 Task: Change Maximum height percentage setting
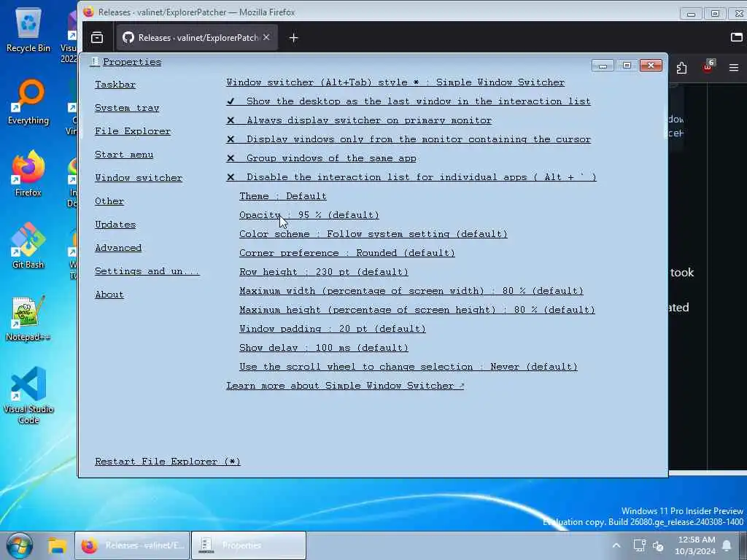click(x=417, y=310)
